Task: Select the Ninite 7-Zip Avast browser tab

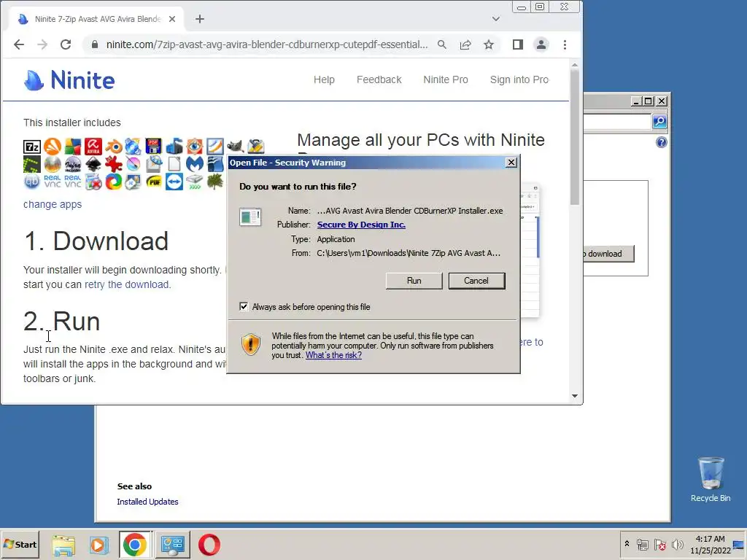Action: [96, 19]
